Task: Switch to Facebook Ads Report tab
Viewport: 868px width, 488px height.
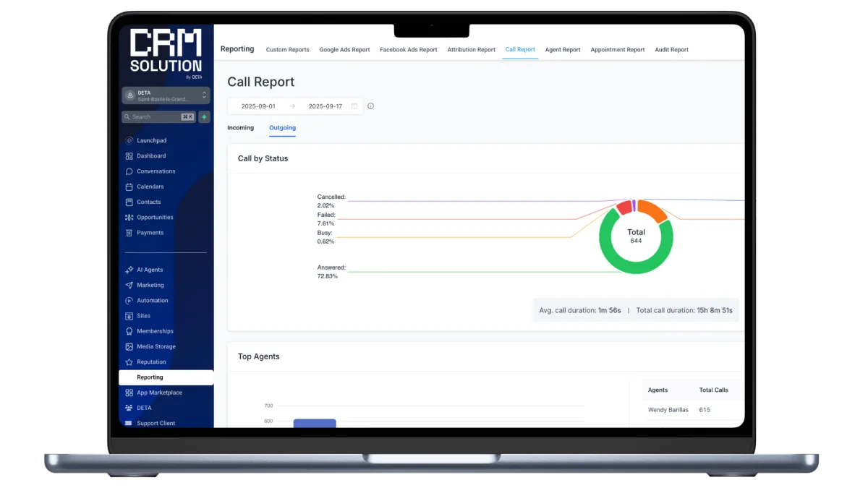Action: click(x=409, y=50)
